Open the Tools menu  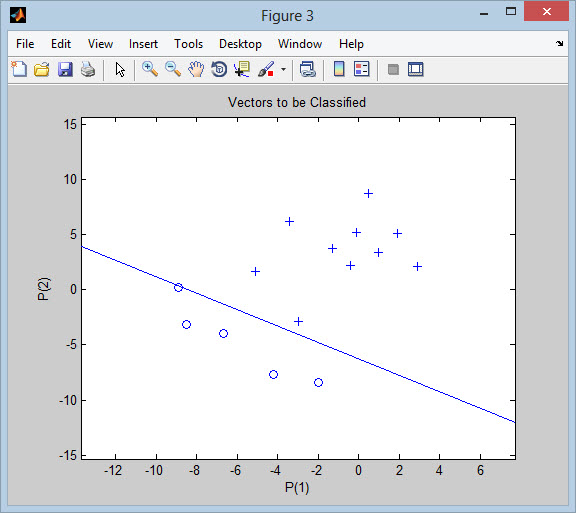point(188,44)
